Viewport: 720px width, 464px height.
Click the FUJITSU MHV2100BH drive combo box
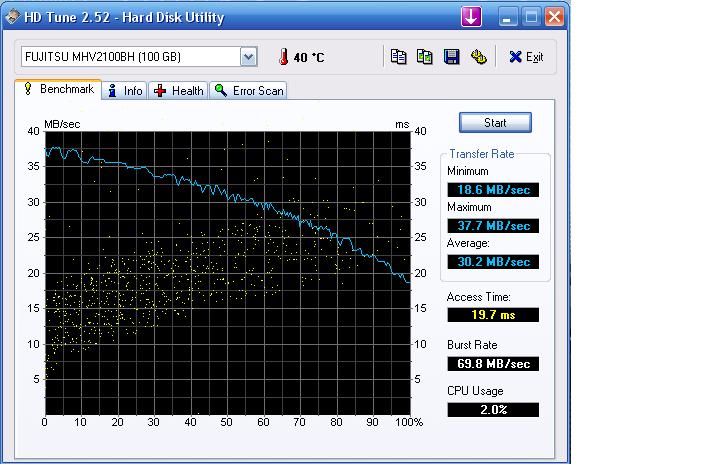pos(130,57)
